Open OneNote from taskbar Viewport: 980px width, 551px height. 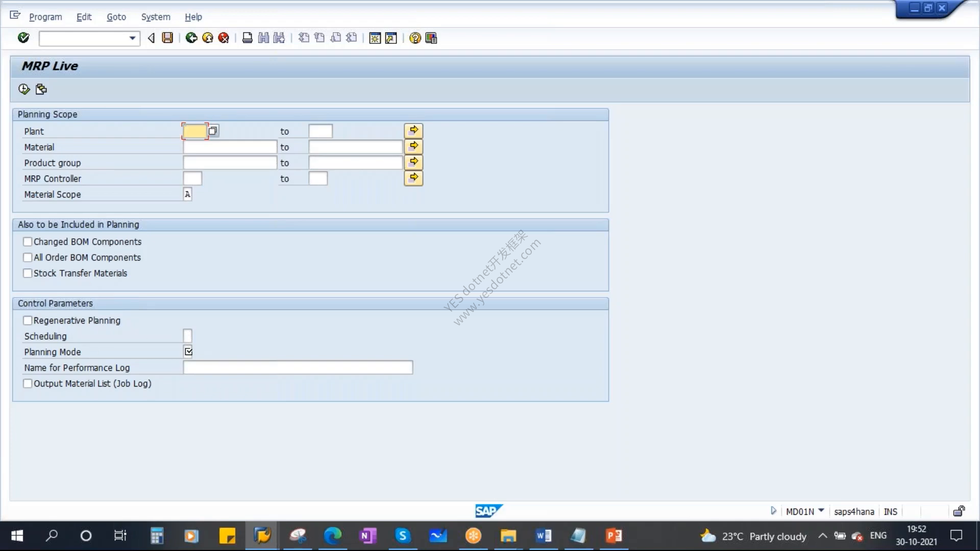(x=367, y=536)
